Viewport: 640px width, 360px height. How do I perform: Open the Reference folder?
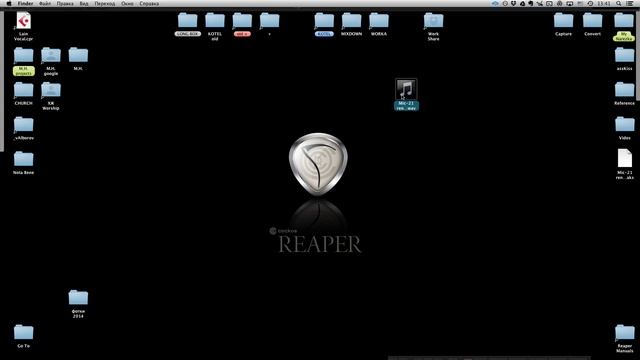[x=624, y=90]
